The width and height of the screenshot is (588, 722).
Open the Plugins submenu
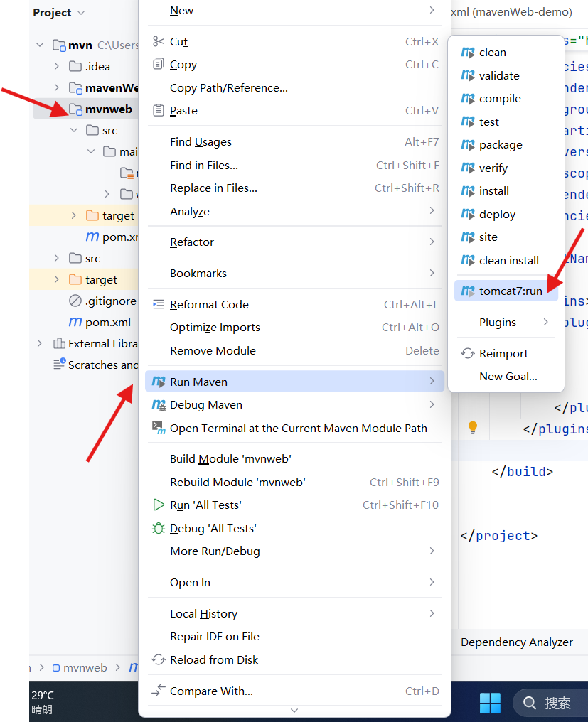(x=506, y=322)
